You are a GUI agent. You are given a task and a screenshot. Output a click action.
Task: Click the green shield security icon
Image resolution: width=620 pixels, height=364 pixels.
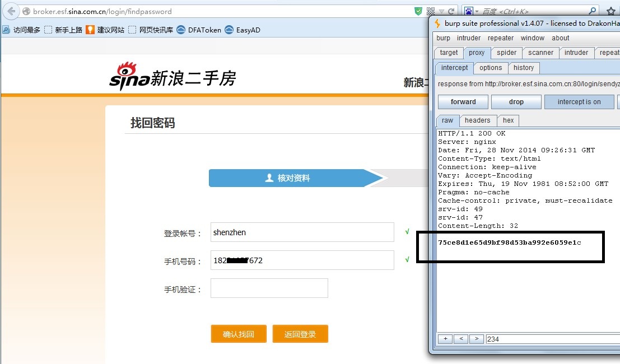[418, 11]
